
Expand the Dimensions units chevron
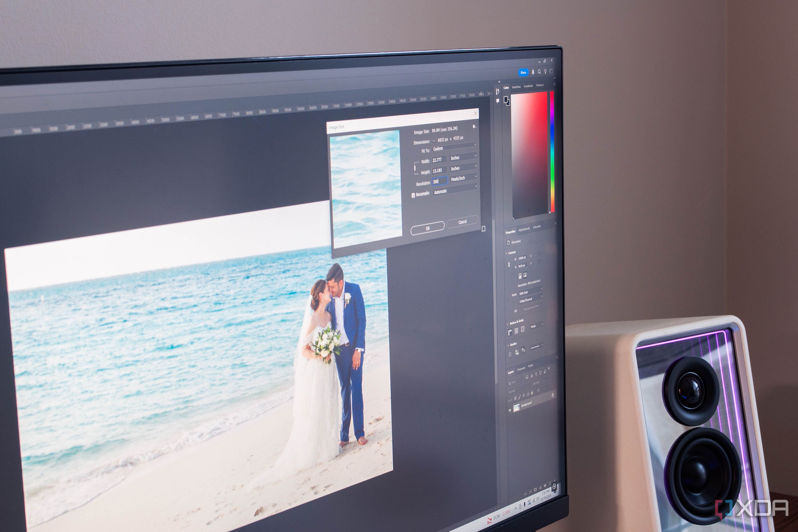(x=434, y=140)
